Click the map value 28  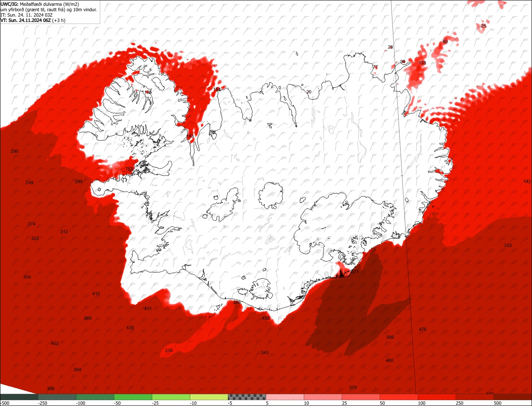(x=390, y=47)
